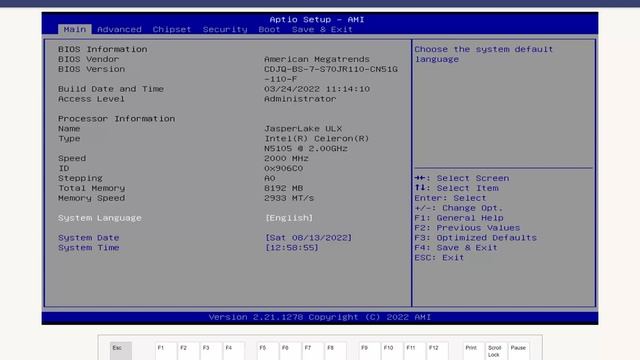Click the Administrator access level value
640x360 pixels.
tap(300, 99)
